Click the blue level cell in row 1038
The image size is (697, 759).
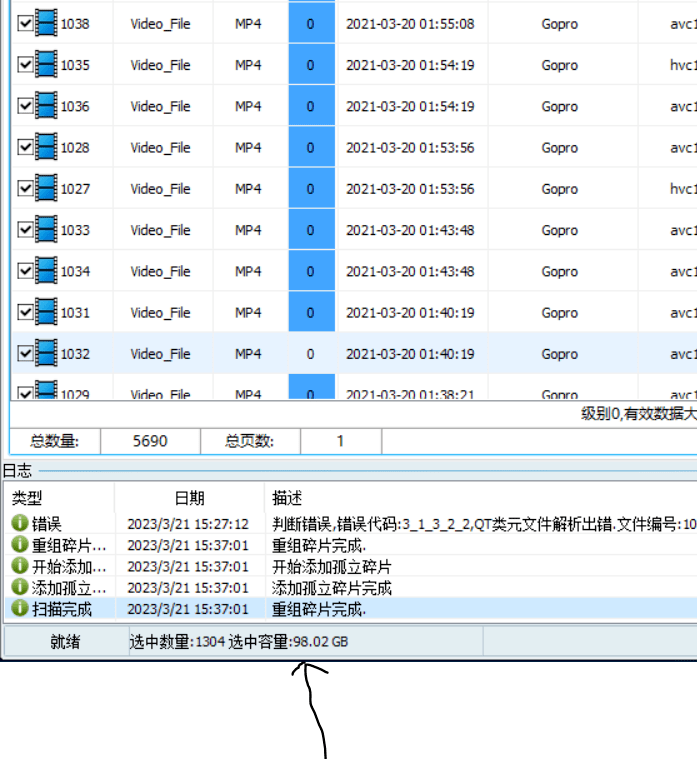311,23
